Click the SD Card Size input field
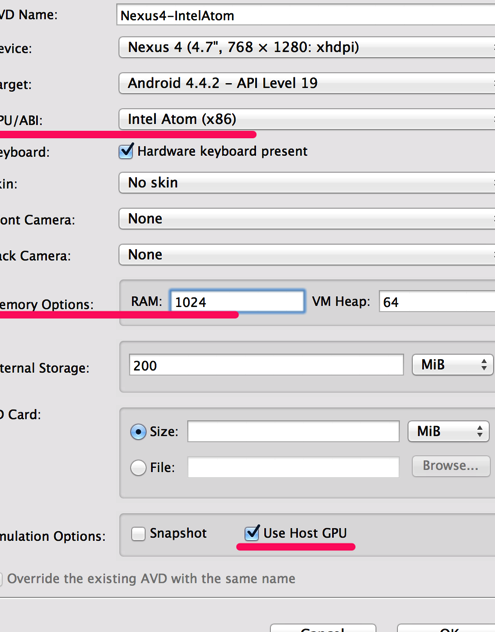 pos(293,431)
